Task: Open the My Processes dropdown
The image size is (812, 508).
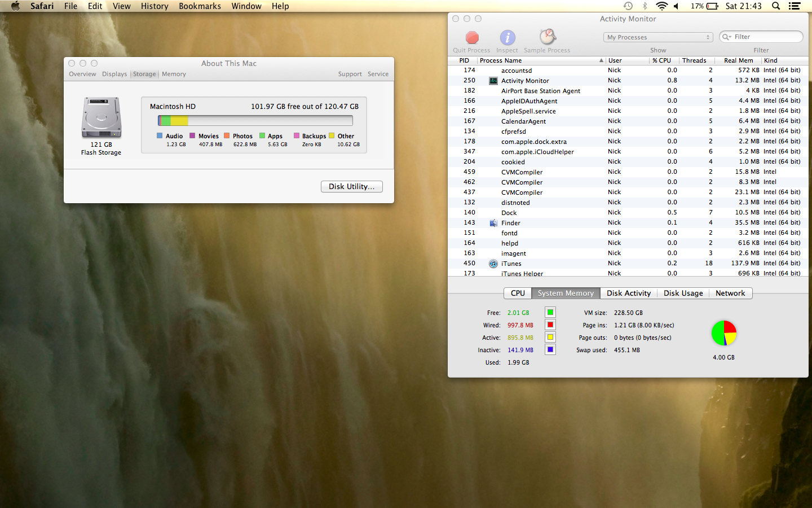Action: pyautogui.click(x=658, y=37)
